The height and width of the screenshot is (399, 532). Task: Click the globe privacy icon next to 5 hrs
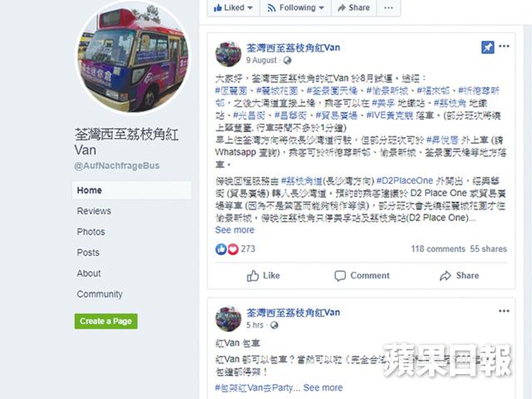pos(274,325)
